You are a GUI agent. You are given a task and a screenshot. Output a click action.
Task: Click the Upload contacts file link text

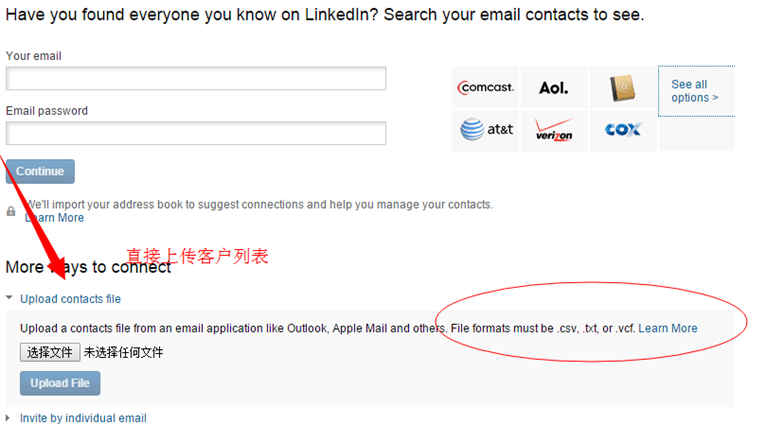70,299
